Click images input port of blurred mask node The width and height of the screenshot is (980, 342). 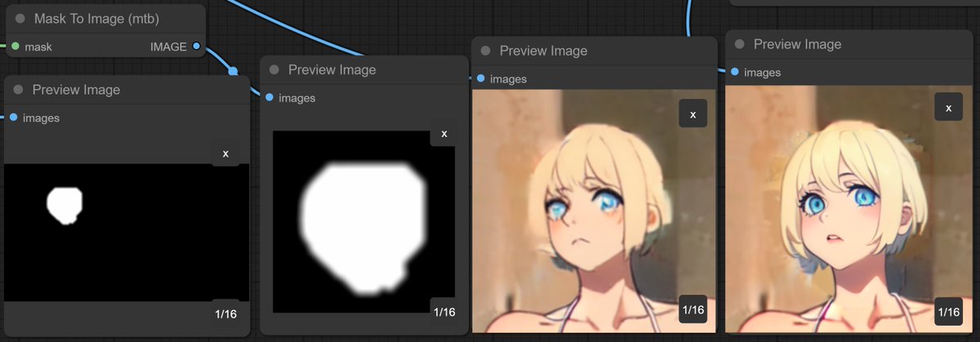pyautogui.click(x=269, y=98)
